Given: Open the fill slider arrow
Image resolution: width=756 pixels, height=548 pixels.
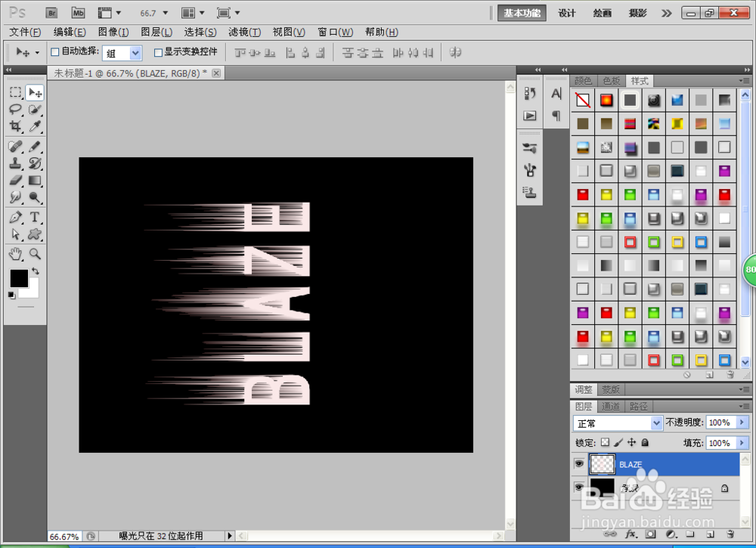Looking at the screenshot, I should pos(742,442).
